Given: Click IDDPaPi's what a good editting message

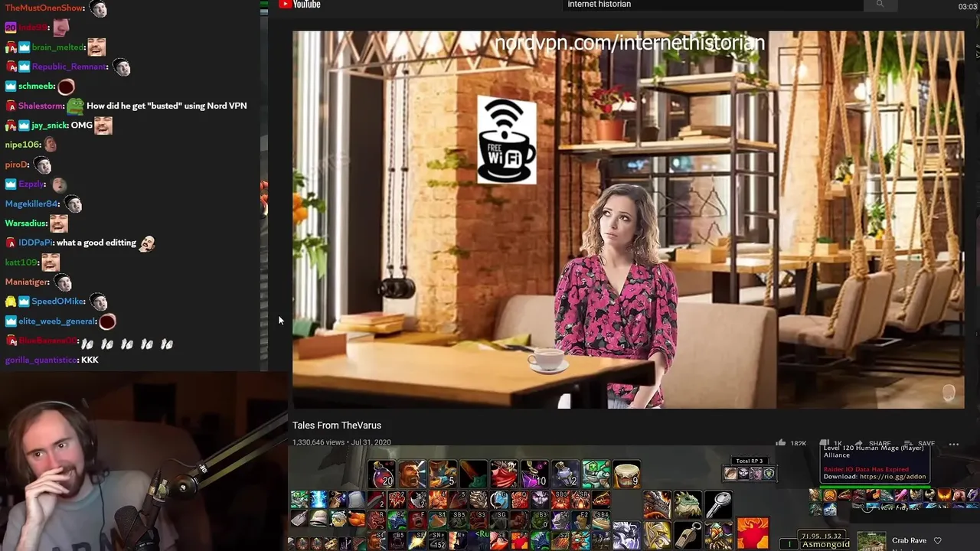Looking at the screenshot, I should pyautogui.click(x=96, y=243).
